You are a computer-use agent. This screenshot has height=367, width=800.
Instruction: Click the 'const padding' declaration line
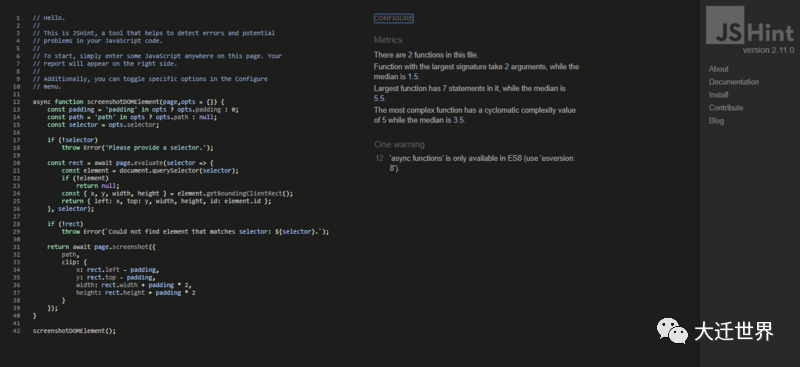pos(143,109)
